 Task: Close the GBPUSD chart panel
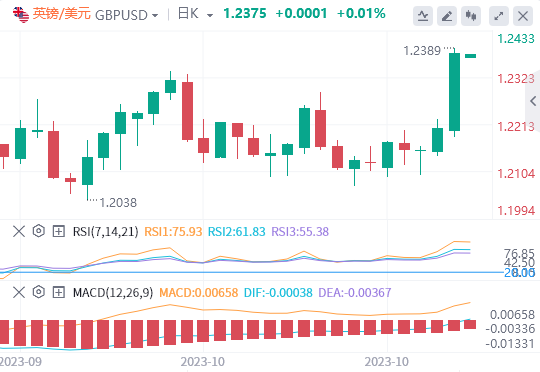[x=523, y=16]
